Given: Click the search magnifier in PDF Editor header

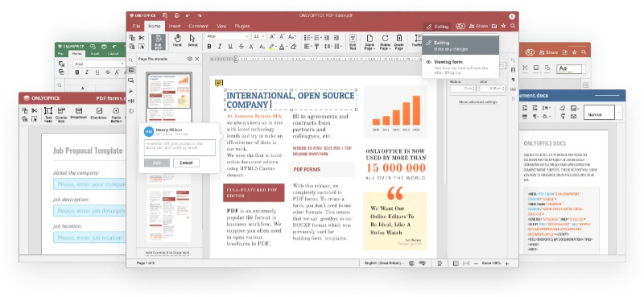Looking at the screenshot, I should 513,26.
